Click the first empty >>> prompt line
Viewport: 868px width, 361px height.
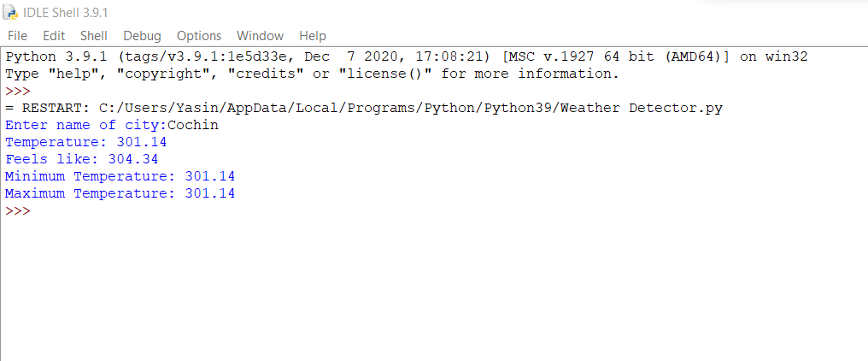[18, 91]
